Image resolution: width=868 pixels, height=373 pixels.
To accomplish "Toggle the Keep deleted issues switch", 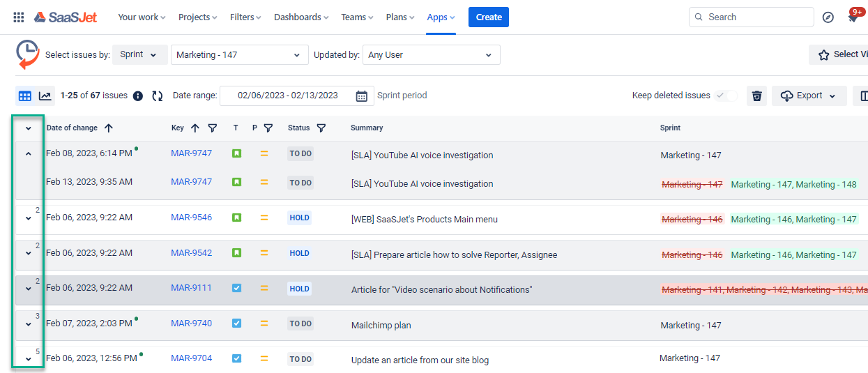I will tap(725, 96).
